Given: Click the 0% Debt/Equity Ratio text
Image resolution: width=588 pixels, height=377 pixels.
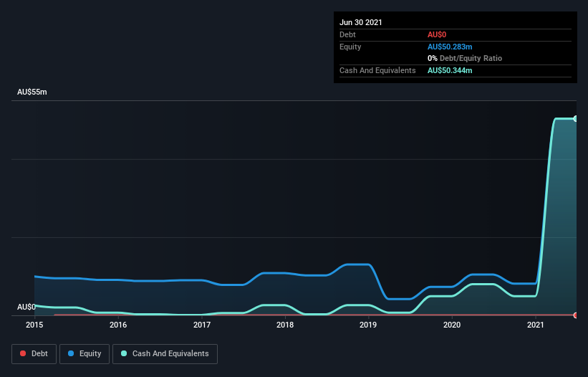Looking at the screenshot, I should click(x=465, y=59).
